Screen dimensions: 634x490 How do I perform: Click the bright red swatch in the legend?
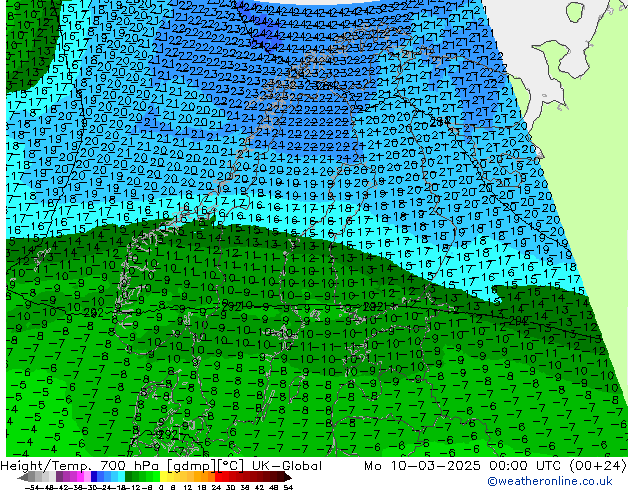(x=218, y=477)
